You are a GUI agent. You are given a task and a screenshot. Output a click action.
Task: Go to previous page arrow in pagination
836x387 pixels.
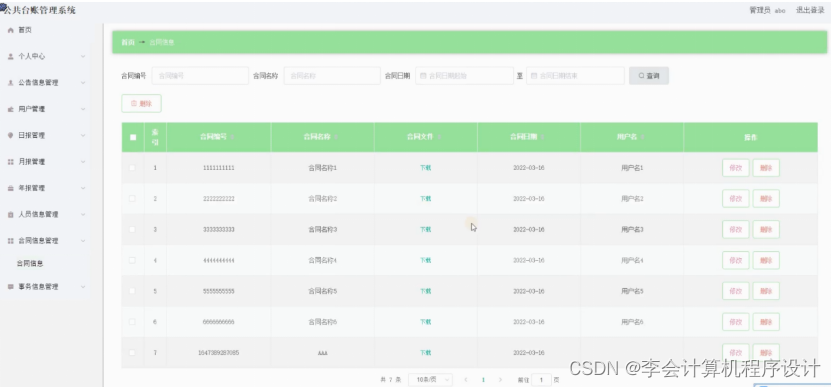(x=466, y=380)
